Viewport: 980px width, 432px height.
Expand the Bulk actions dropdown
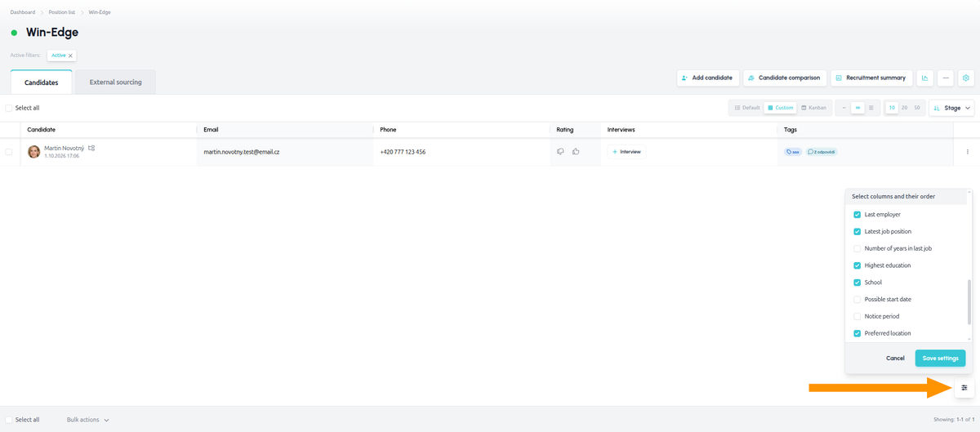point(87,420)
